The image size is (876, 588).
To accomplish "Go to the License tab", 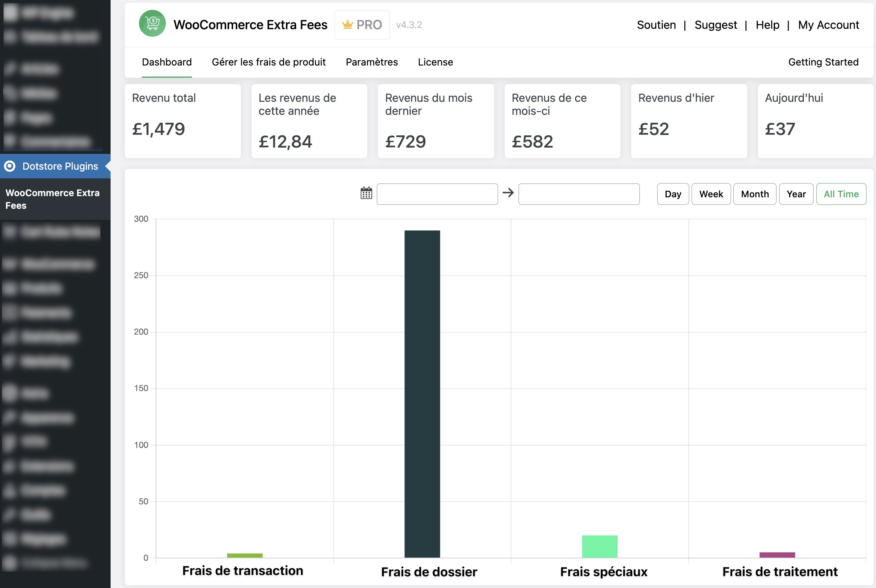I will point(435,62).
